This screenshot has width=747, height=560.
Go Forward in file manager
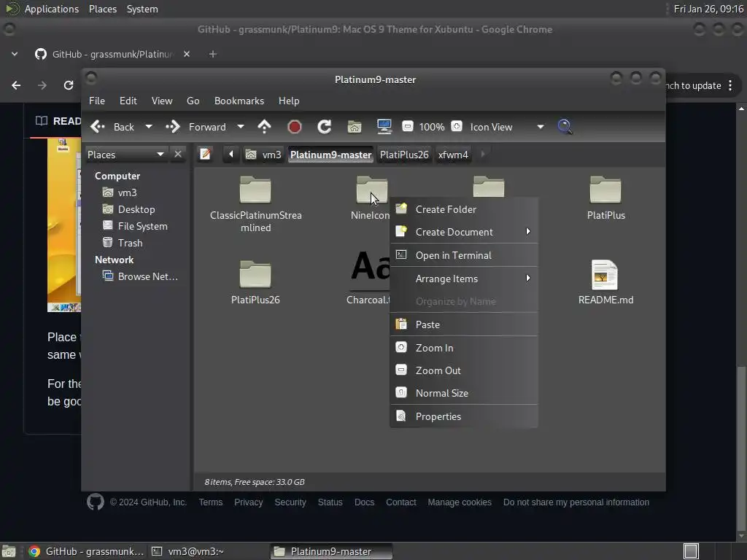point(196,127)
